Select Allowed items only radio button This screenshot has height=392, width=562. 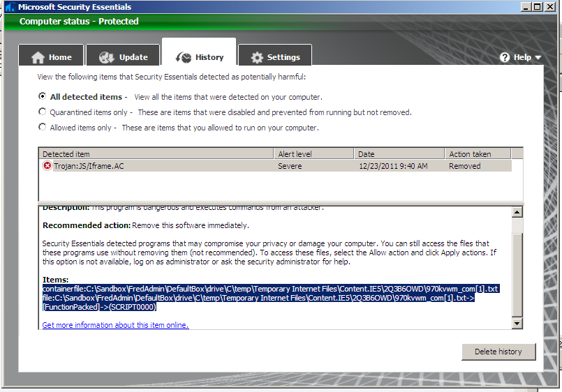point(43,127)
